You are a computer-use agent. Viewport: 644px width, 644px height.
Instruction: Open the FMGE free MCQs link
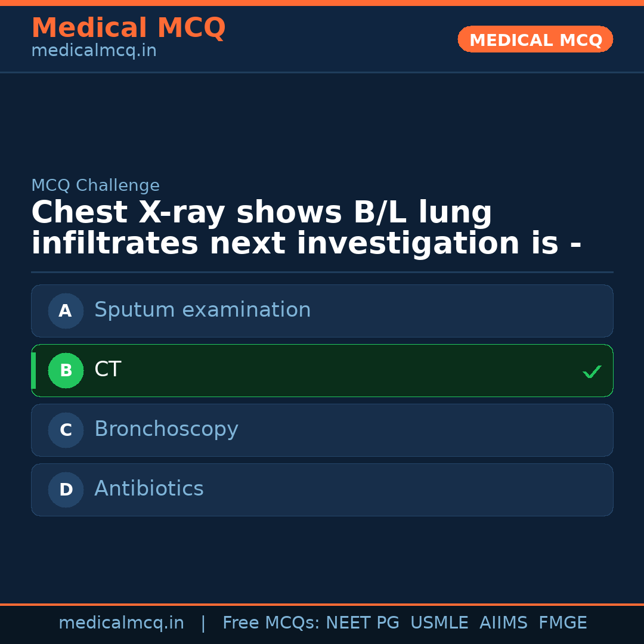click(562, 622)
